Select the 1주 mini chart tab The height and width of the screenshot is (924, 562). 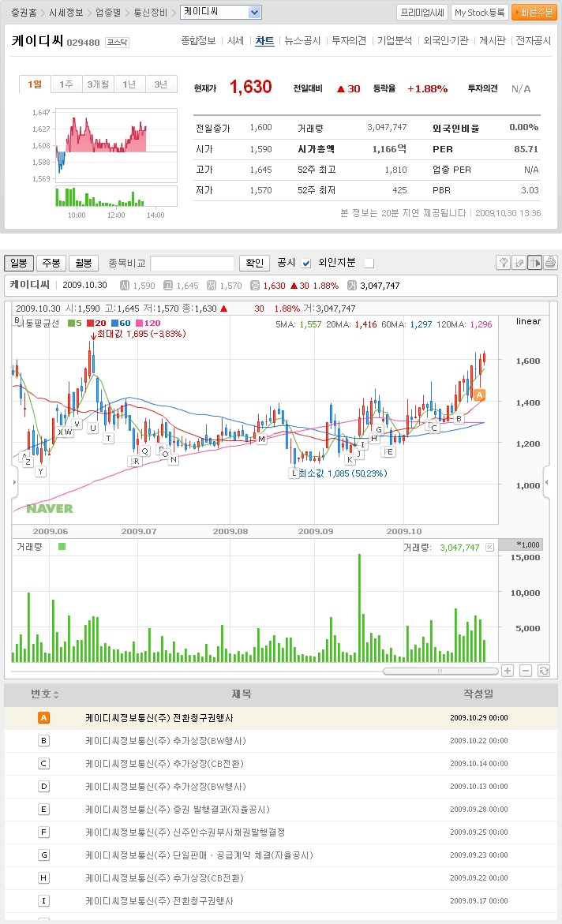click(x=66, y=84)
